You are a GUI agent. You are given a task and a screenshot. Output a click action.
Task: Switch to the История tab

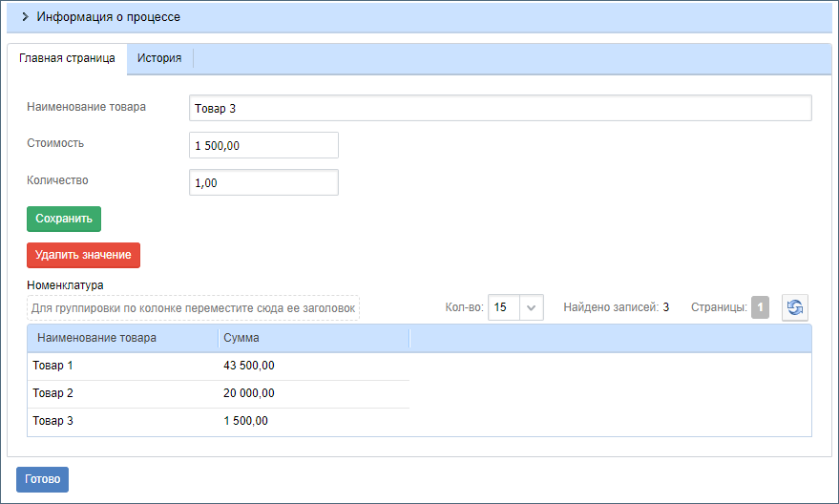pos(159,58)
